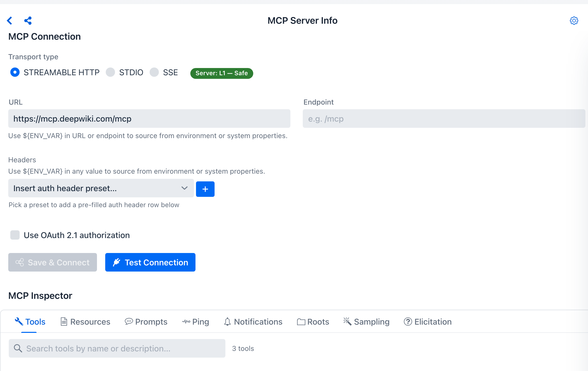Click the Save & Connect button
This screenshot has height=371, width=588.
(53, 262)
